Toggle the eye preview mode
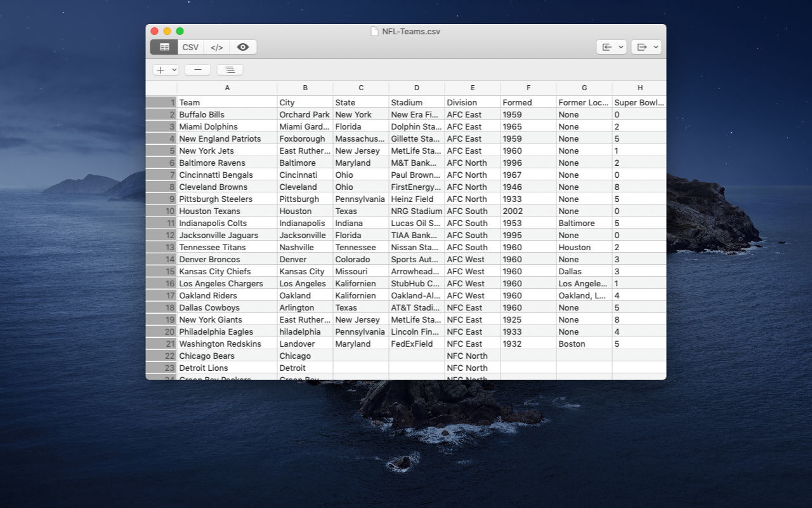The image size is (812, 508). (x=243, y=47)
